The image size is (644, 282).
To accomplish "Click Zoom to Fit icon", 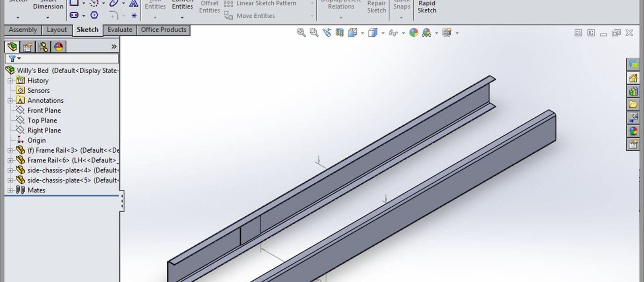I will tap(301, 33).
